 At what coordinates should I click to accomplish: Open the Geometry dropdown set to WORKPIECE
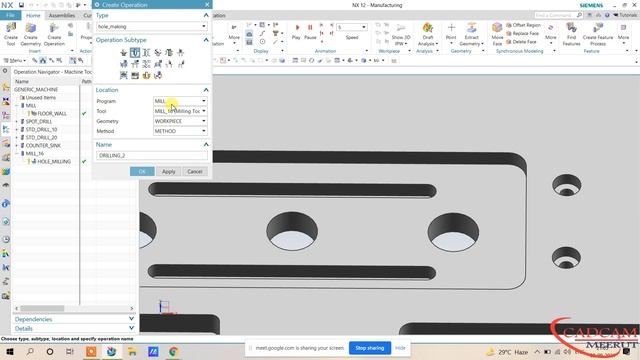click(180, 121)
